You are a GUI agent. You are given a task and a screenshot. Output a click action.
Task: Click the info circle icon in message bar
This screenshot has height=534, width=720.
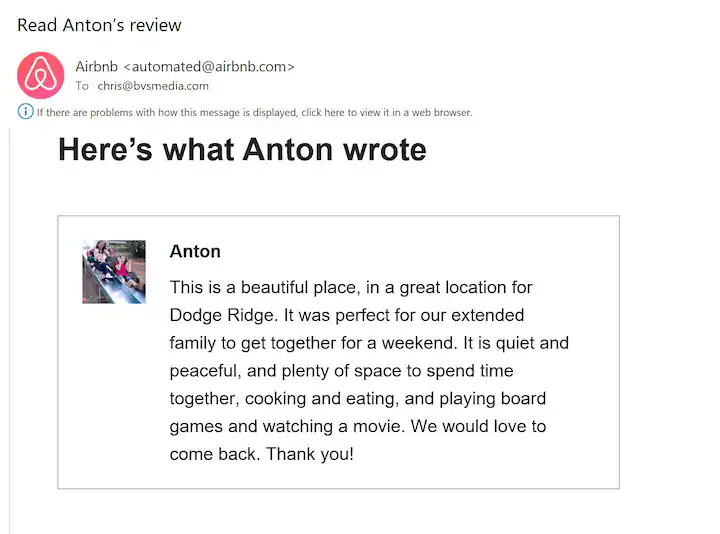(25, 111)
